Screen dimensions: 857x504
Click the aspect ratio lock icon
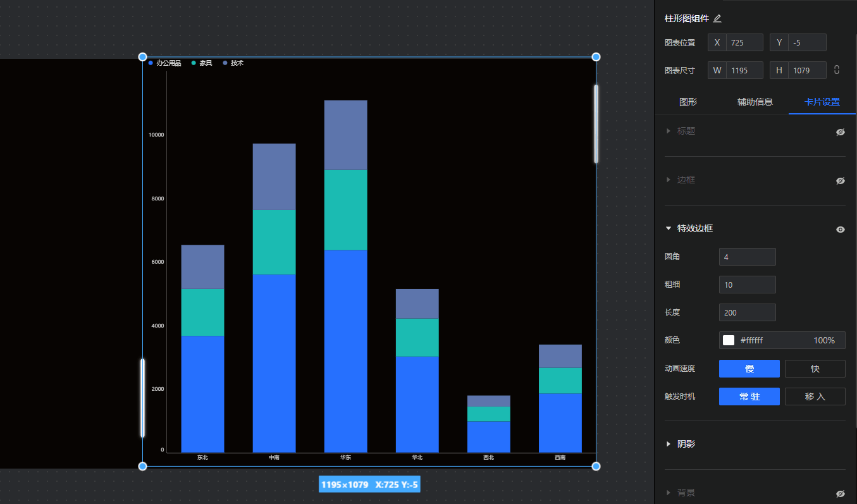[x=837, y=70]
